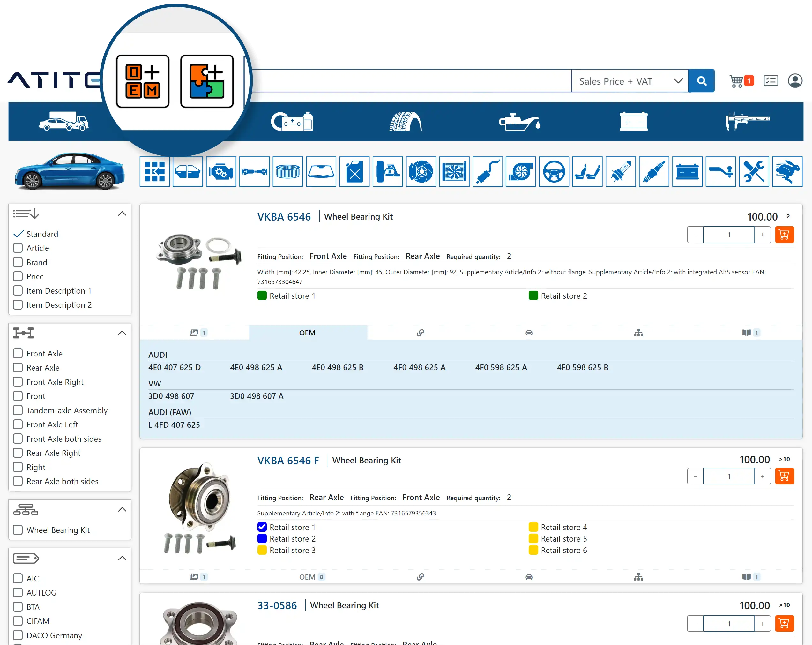Open the vehicles tab of VKBA 6546
The image size is (812, 645).
[529, 333]
